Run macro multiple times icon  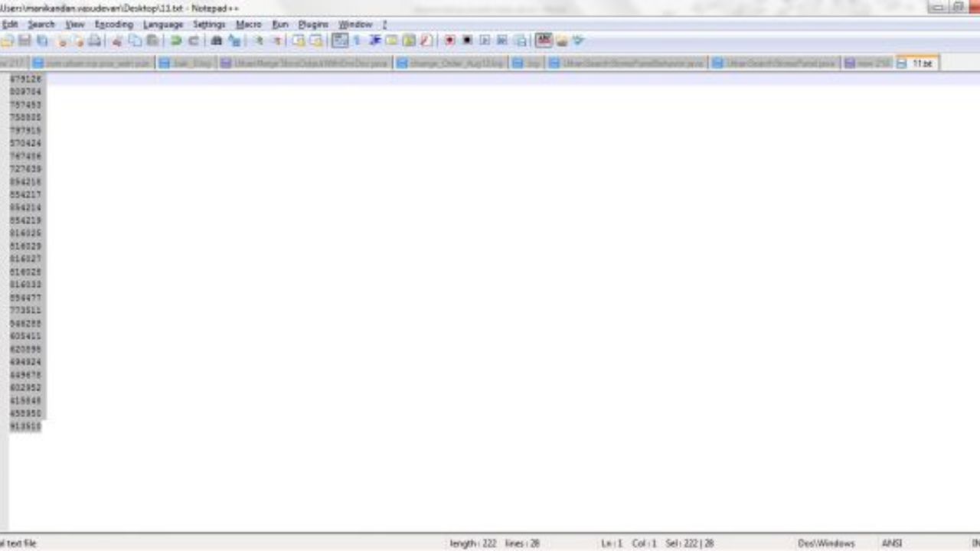click(x=502, y=41)
